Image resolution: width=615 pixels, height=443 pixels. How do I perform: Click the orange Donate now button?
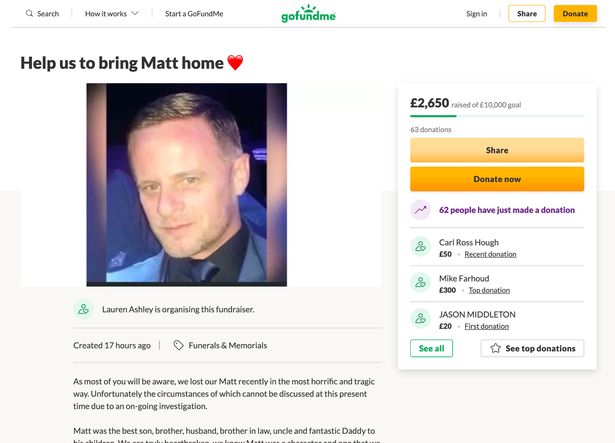tap(497, 179)
